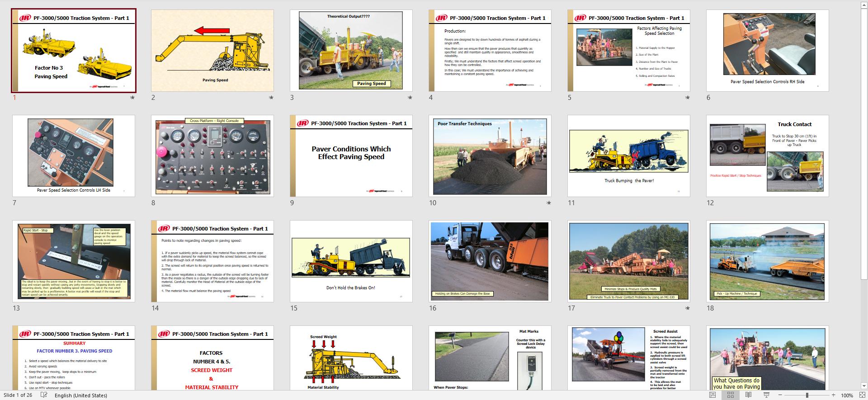This screenshot has width=868, height=400.
Task: Click English (United States) language indicator
Action: pos(81,395)
